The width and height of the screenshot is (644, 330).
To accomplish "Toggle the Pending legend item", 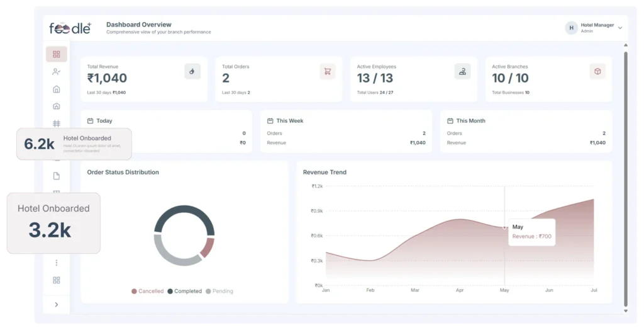I will (x=219, y=291).
